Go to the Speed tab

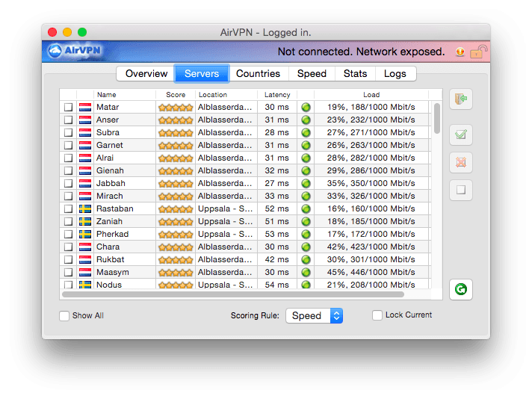[312, 74]
